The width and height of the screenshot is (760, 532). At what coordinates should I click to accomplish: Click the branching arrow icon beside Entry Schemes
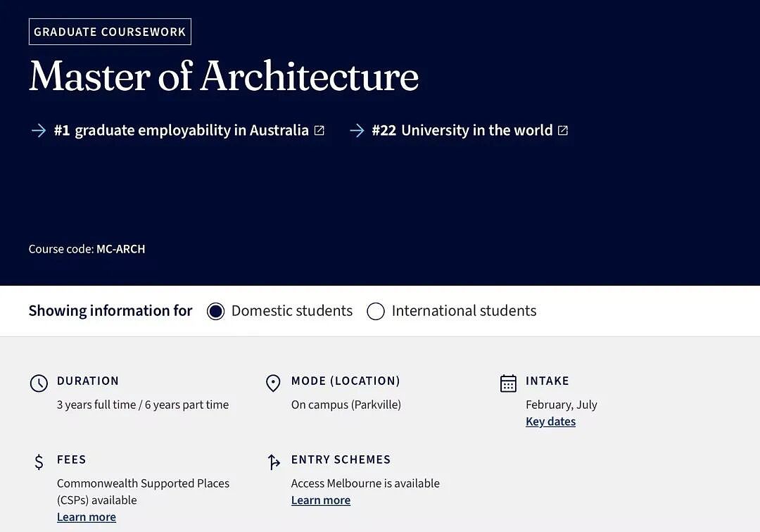coord(273,462)
